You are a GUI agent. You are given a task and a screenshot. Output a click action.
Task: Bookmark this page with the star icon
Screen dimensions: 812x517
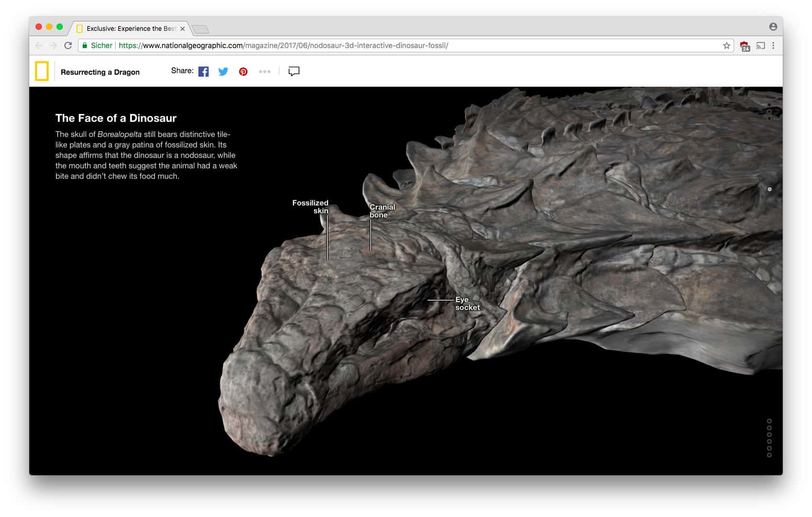pyautogui.click(x=727, y=45)
